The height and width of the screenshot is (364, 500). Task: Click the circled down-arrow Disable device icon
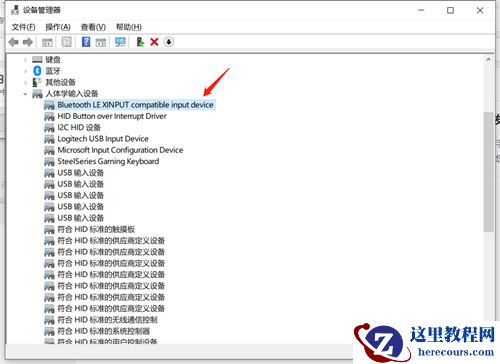[x=169, y=42]
